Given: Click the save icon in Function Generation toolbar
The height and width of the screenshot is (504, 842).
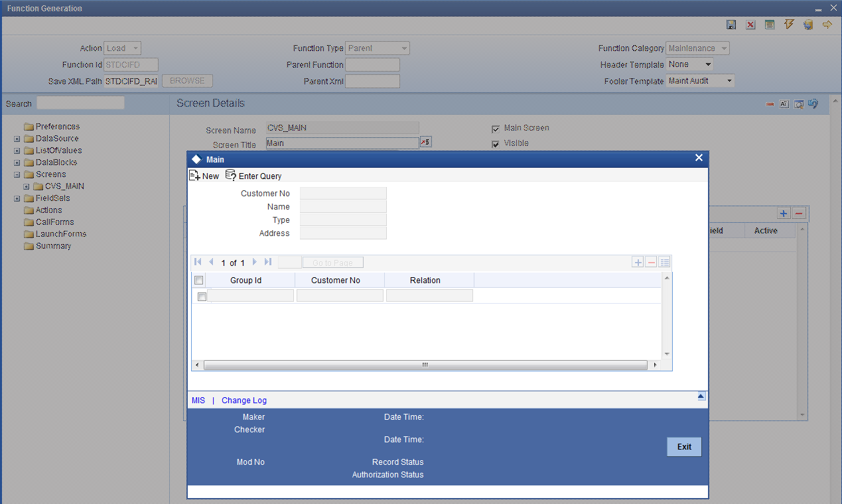Looking at the screenshot, I should tap(731, 25).
